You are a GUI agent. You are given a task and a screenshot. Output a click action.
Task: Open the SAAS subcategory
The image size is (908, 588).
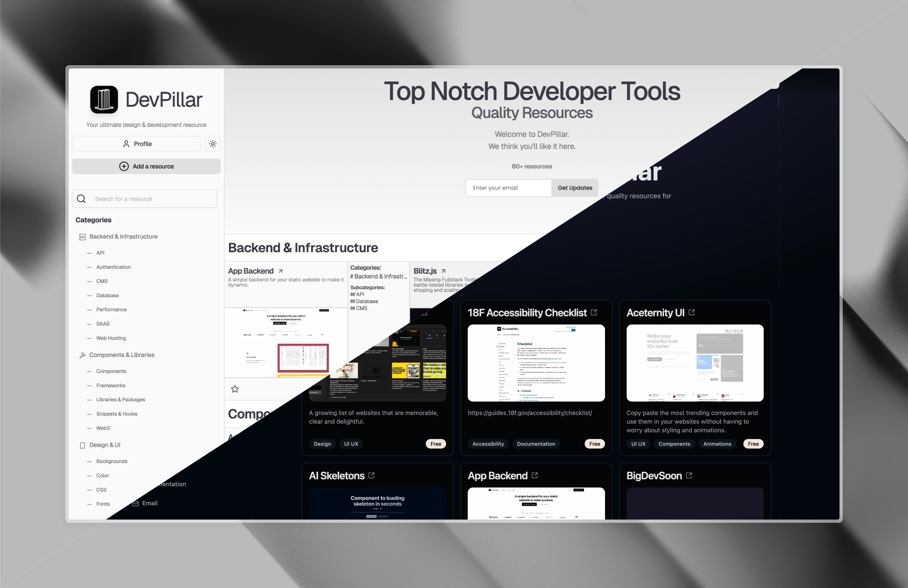tap(103, 324)
